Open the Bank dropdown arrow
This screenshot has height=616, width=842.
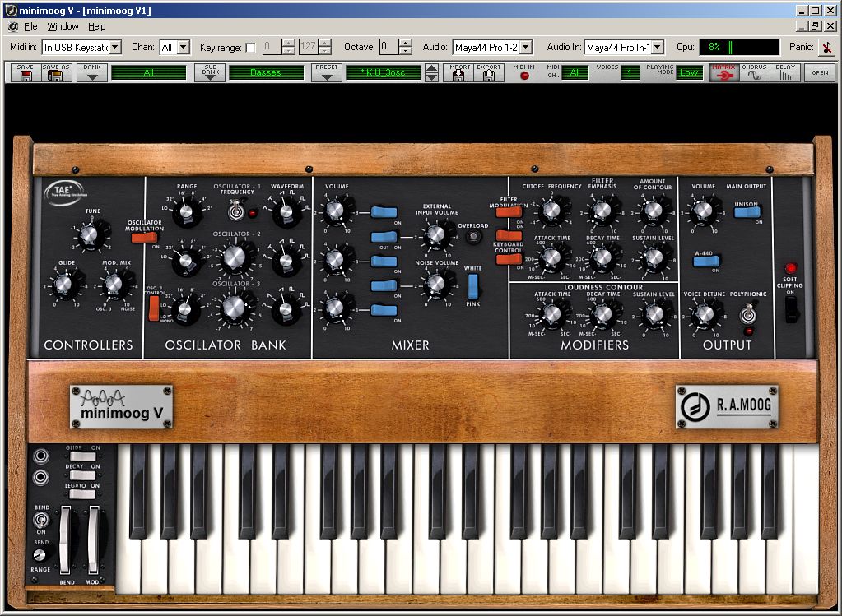coord(92,72)
